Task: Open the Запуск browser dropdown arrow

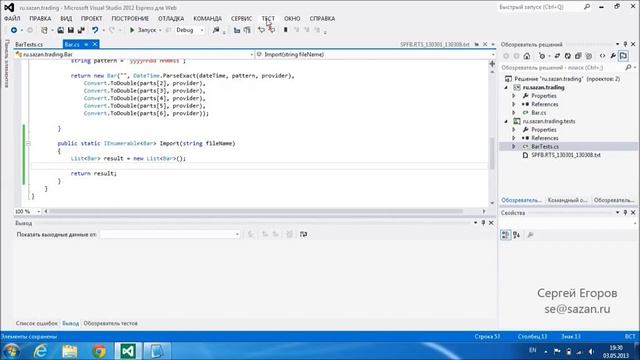Action: (x=160, y=30)
